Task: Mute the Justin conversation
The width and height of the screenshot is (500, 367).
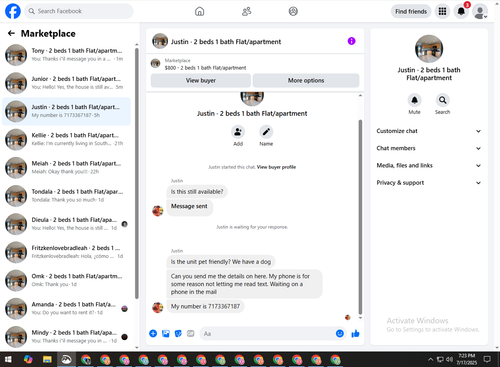Action: [x=414, y=100]
